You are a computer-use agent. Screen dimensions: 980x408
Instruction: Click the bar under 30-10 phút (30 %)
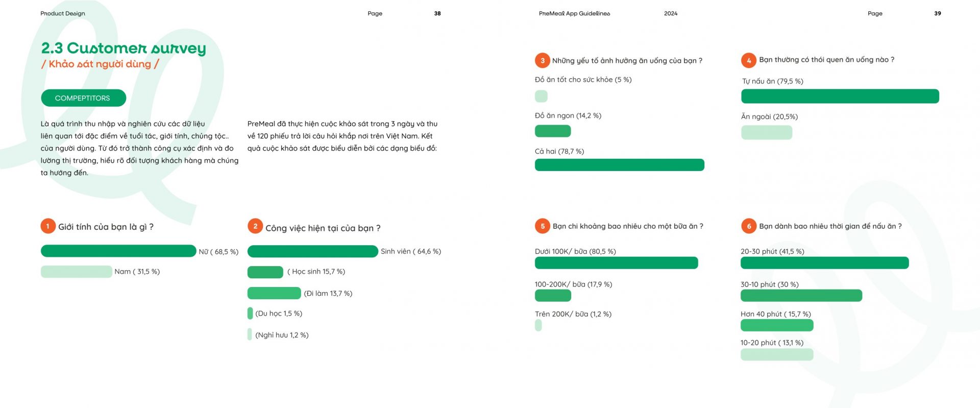[801, 295]
